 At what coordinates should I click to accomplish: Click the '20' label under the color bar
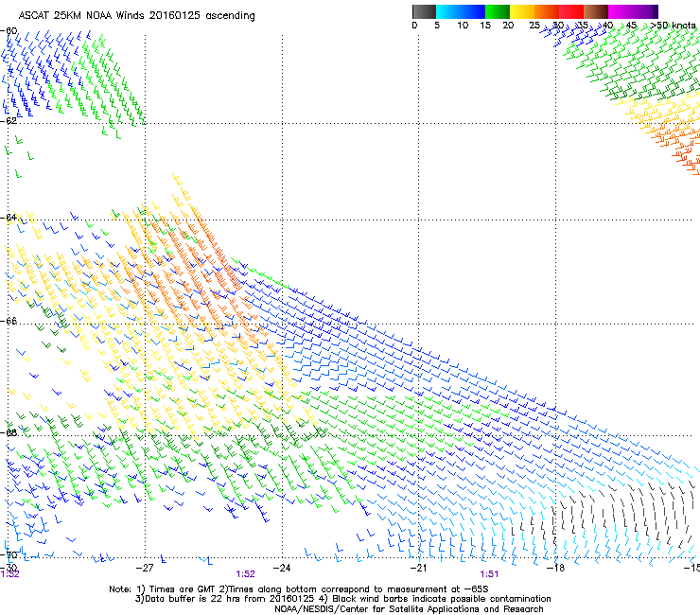coord(508,26)
